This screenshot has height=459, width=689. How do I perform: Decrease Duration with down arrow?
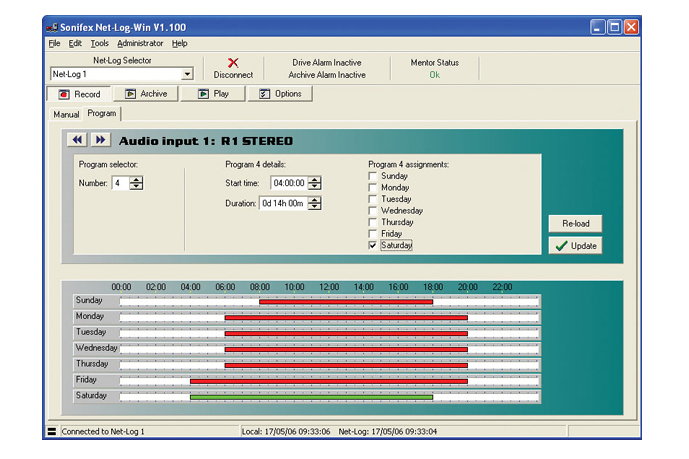(315, 206)
